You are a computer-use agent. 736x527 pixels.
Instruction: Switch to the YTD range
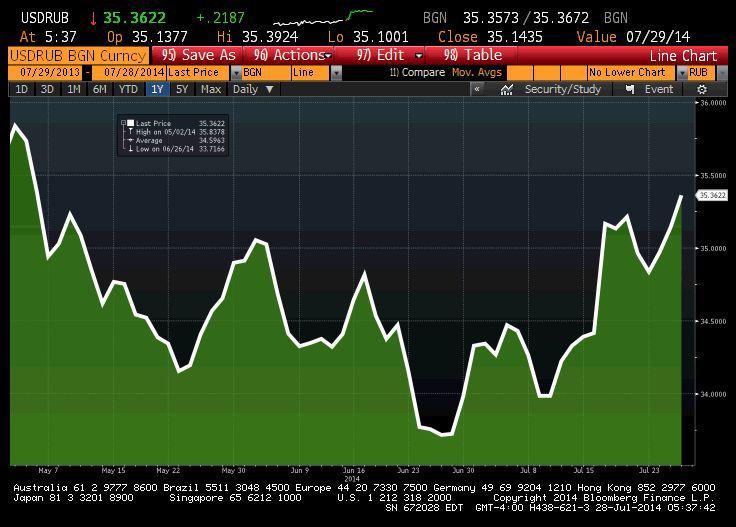click(x=128, y=89)
